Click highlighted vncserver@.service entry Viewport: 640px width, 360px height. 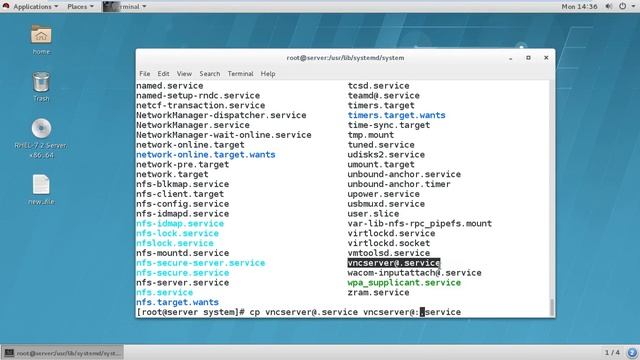tap(394, 263)
